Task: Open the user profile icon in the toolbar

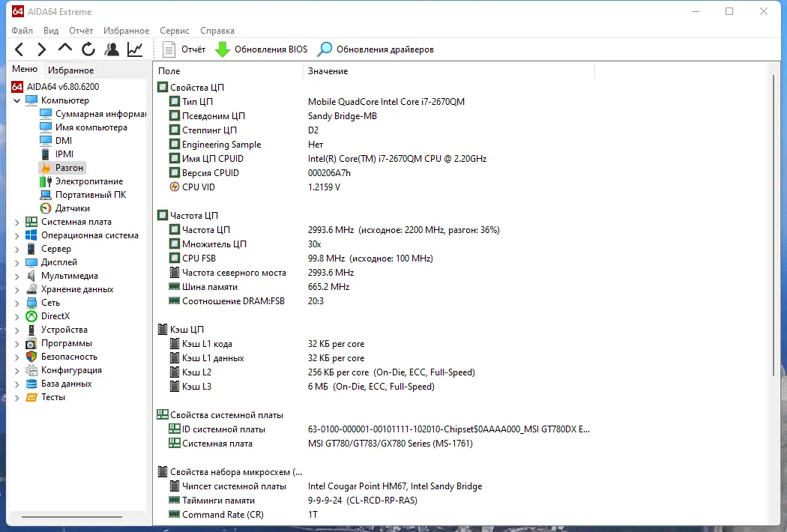Action: point(112,48)
